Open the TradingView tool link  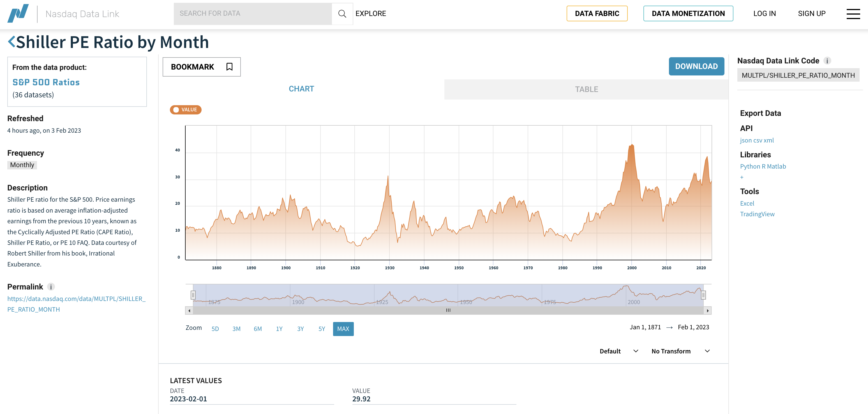pyautogui.click(x=757, y=214)
